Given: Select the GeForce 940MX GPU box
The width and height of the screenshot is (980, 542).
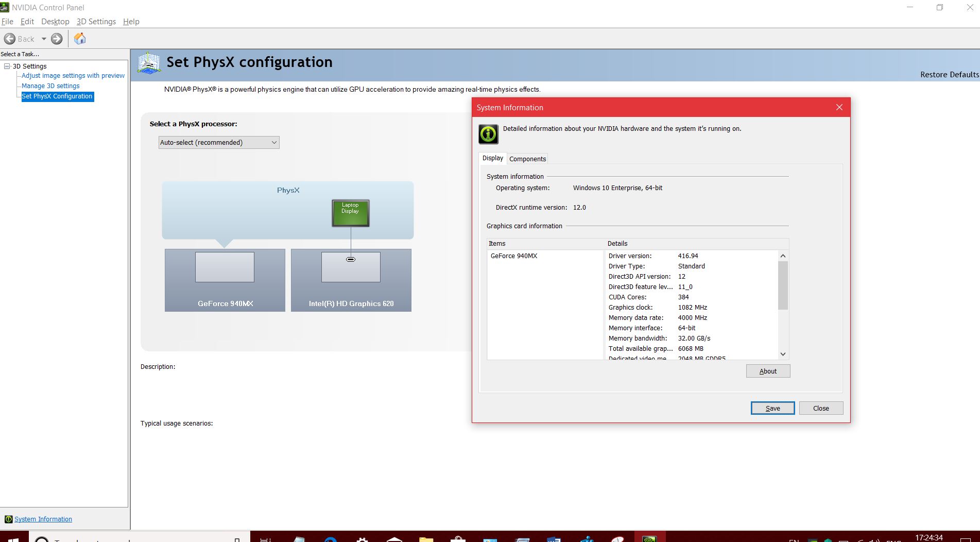Looking at the screenshot, I should pyautogui.click(x=225, y=280).
